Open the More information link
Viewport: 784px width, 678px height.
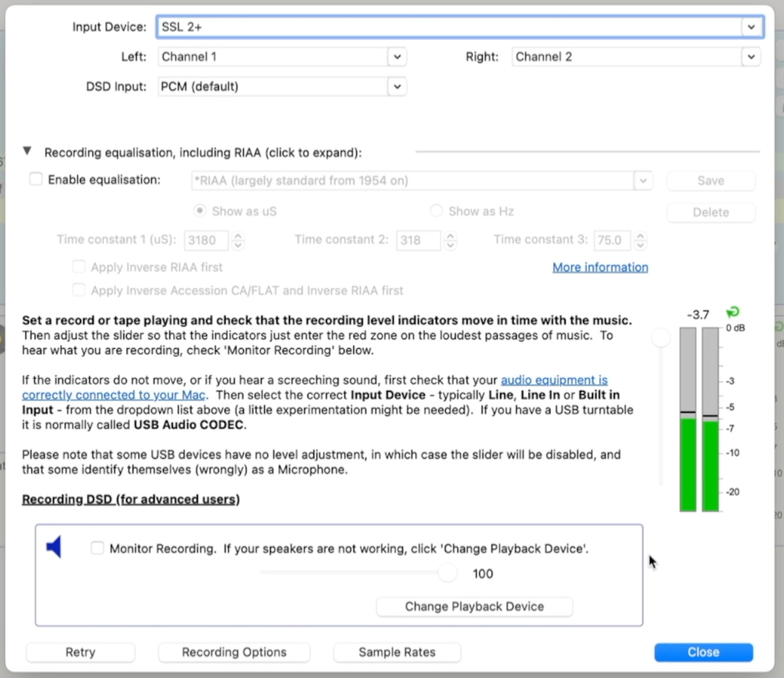tap(600, 267)
